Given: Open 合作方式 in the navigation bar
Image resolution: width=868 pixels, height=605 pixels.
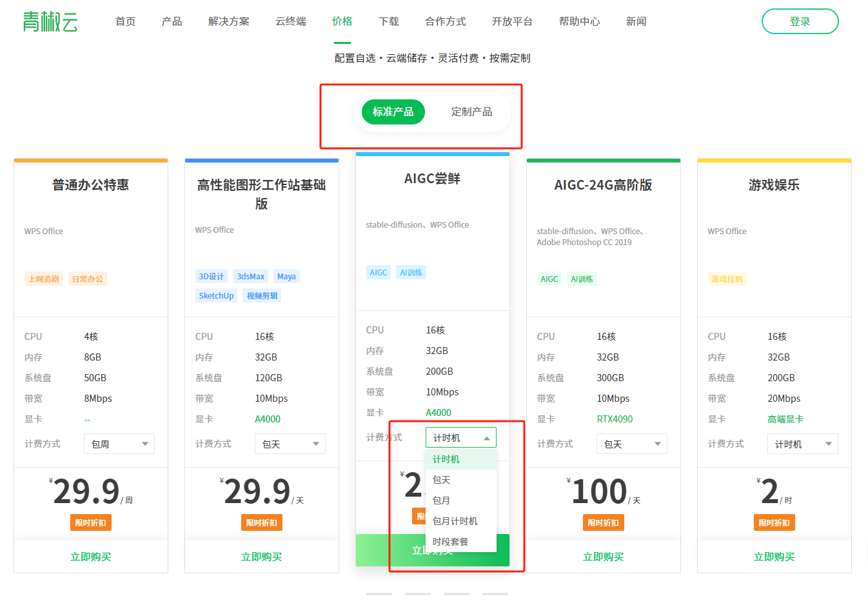Looking at the screenshot, I should [446, 21].
